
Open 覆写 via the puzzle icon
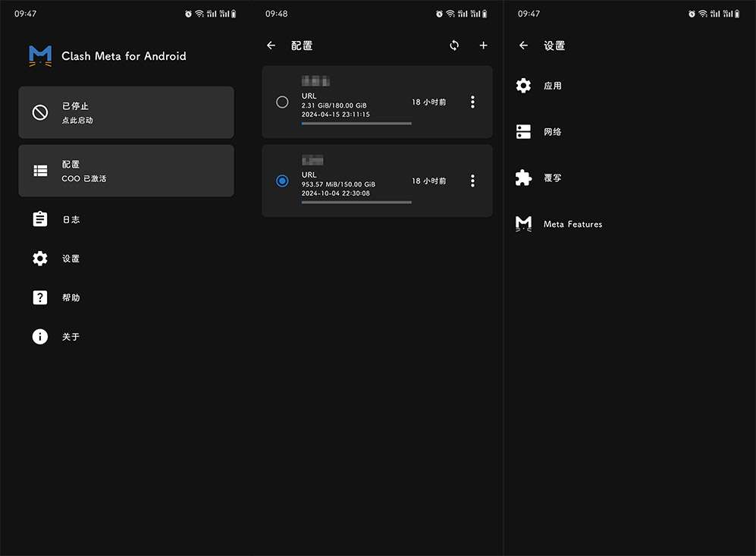523,177
